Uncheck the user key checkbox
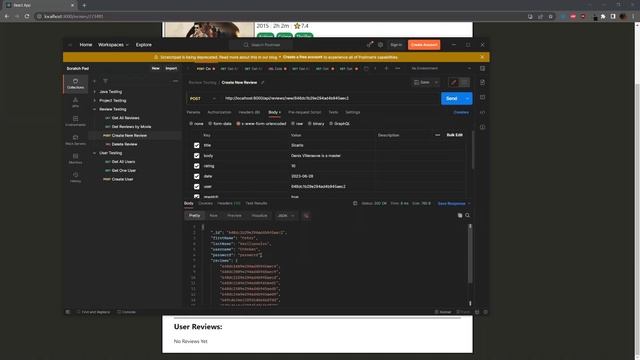 [197, 187]
